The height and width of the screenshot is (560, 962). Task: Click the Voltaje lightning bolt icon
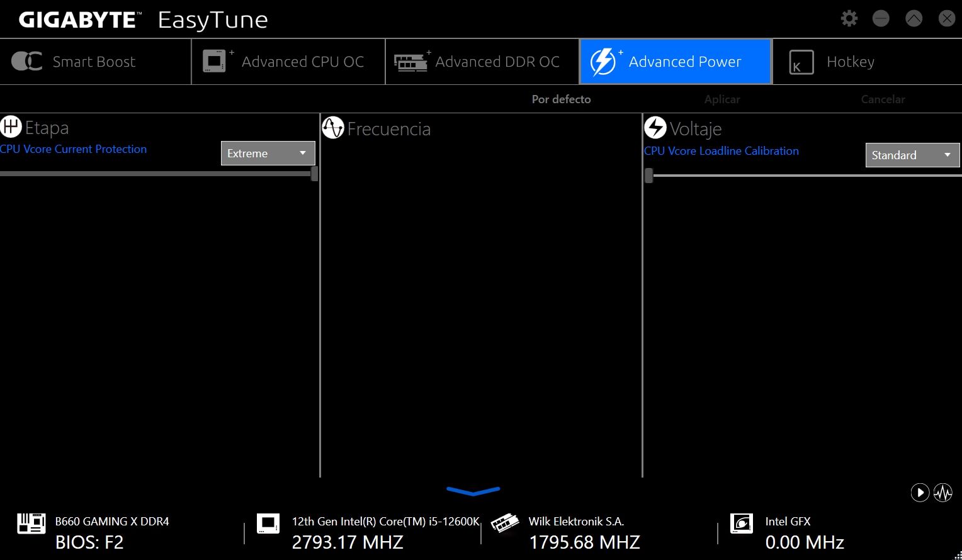tap(655, 128)
